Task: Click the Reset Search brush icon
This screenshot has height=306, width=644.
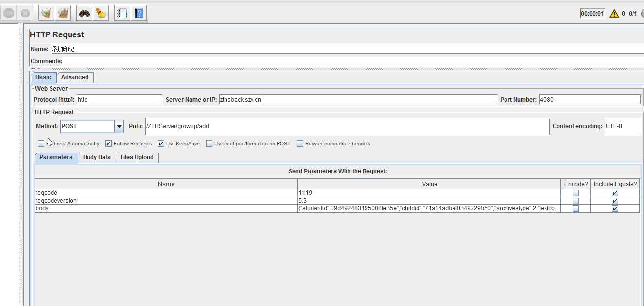Action: tap(101, 13)
